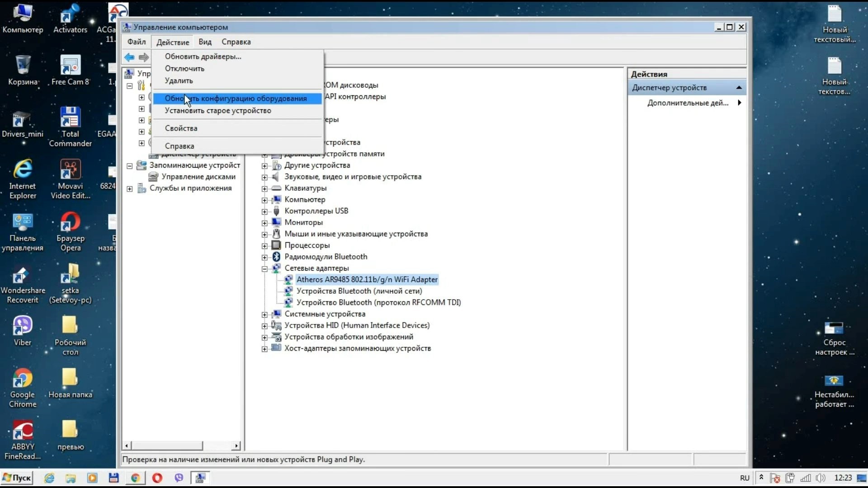The height and width of the screenshot is (488, 868).
Task: Collapse the Сетевые адаптеры node
Action: (x=264, y=268)
